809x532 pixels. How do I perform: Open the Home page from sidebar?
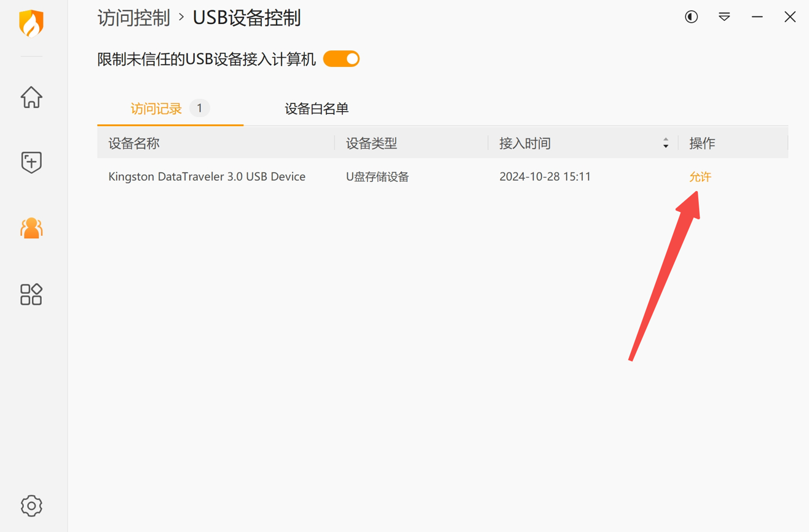click(31, 97)
